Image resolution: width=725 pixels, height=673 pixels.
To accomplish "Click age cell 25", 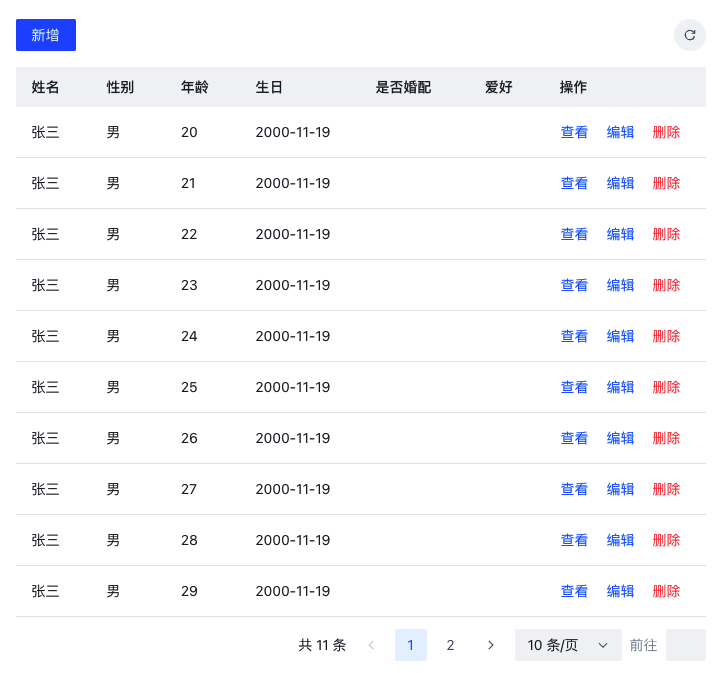I will click(x=189, y=387).
